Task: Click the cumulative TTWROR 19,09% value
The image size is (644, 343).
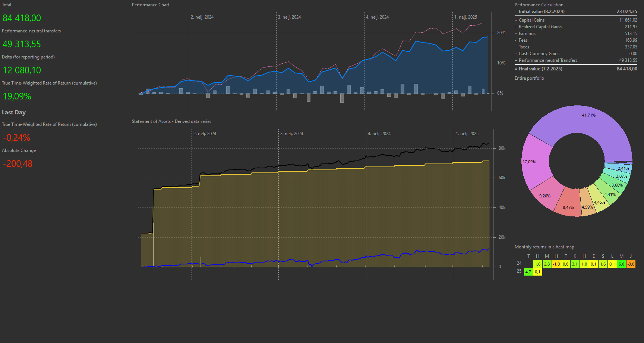Action: 16,96
